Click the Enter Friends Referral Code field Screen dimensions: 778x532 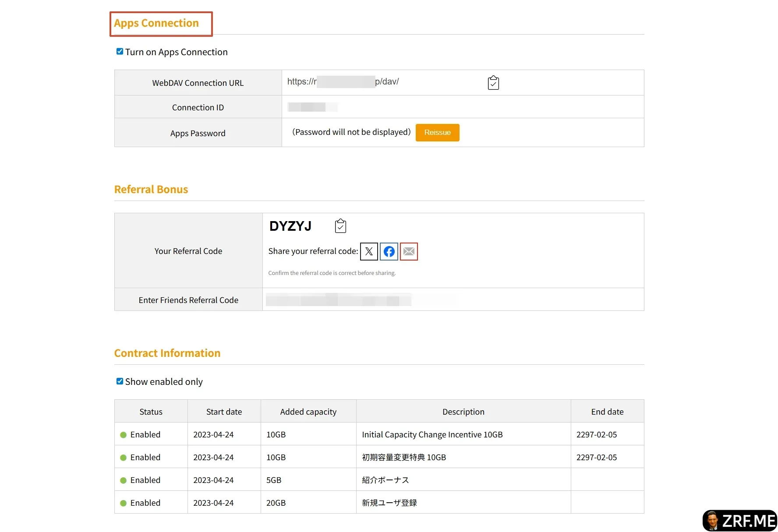coord(338,300)
